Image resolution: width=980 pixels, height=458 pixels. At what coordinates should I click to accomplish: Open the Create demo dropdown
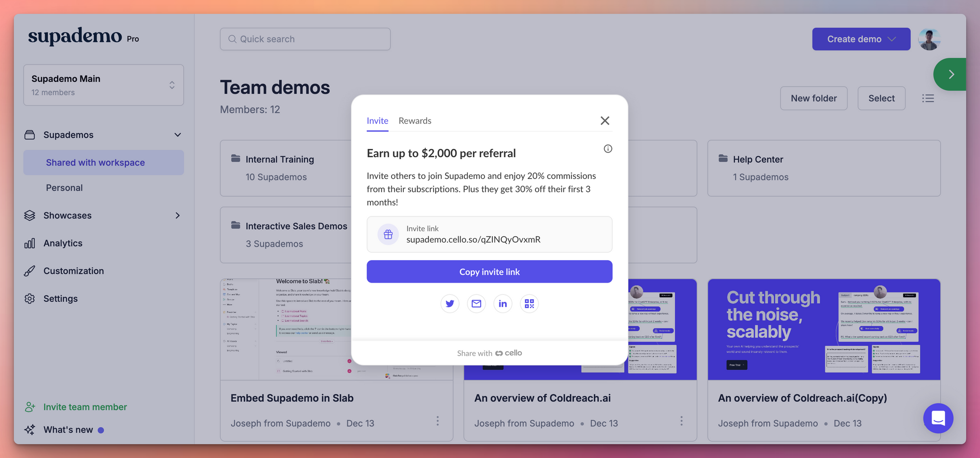[861, 39]
